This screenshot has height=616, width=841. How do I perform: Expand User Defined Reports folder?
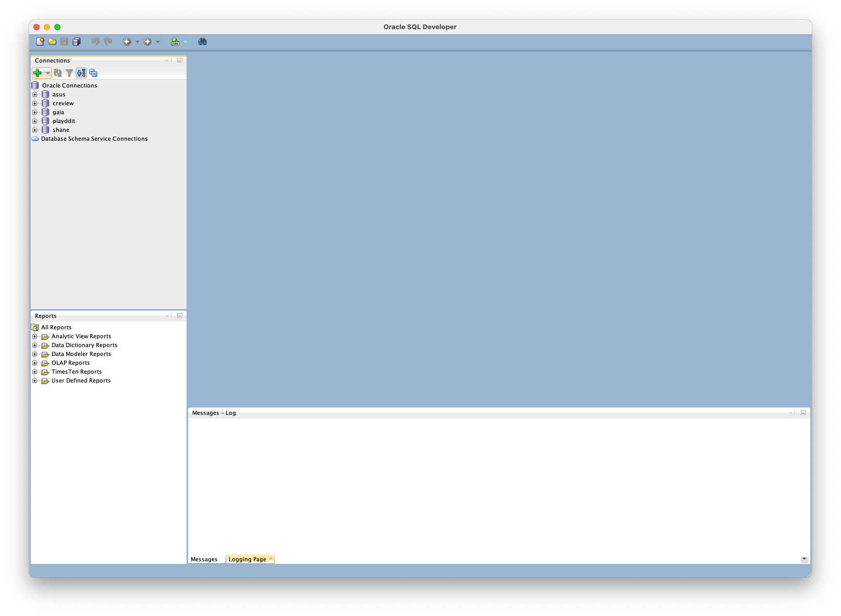pos(35,380)
